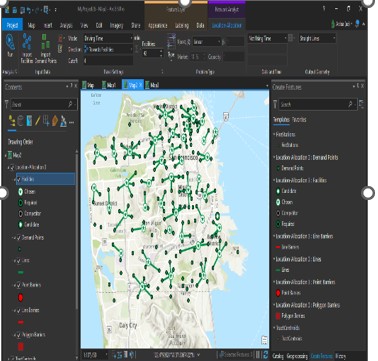
Task: Open Manage Templates icon beside search
Action: coord(361,104)
